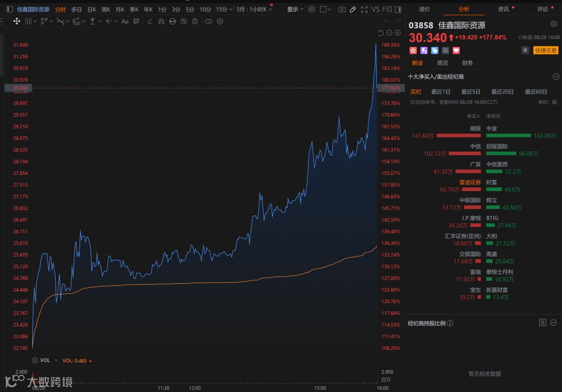562x392 pixels.
Task: Take a chart screenshot with camera icon
Action: pyautogui.click(x=341, y=10)
